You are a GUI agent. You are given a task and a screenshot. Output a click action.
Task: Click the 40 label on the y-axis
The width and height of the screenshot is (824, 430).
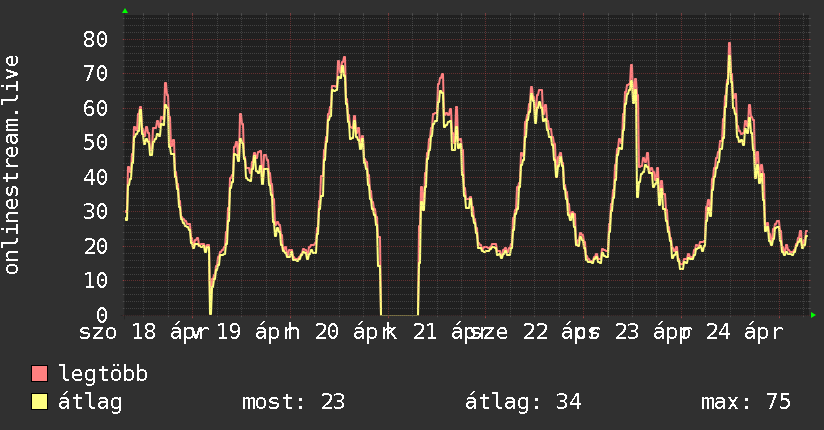pyautogui.click(x=95, y=177)
